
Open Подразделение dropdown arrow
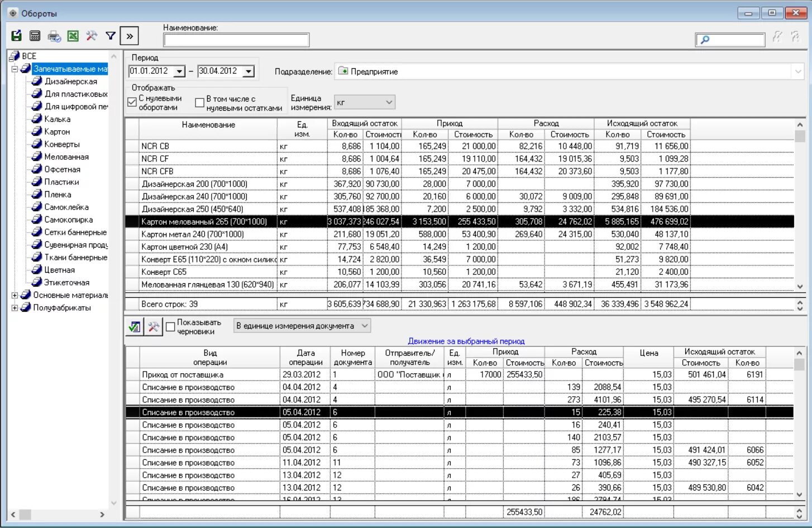tap(798, 72)
